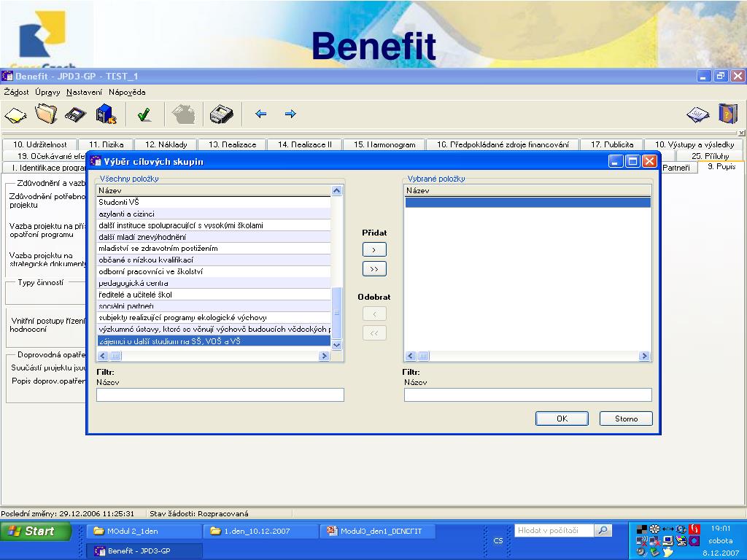This screenshot has height=560, width=747.
Task: Cancel the dialog with Storno
Action: (626, 419)
